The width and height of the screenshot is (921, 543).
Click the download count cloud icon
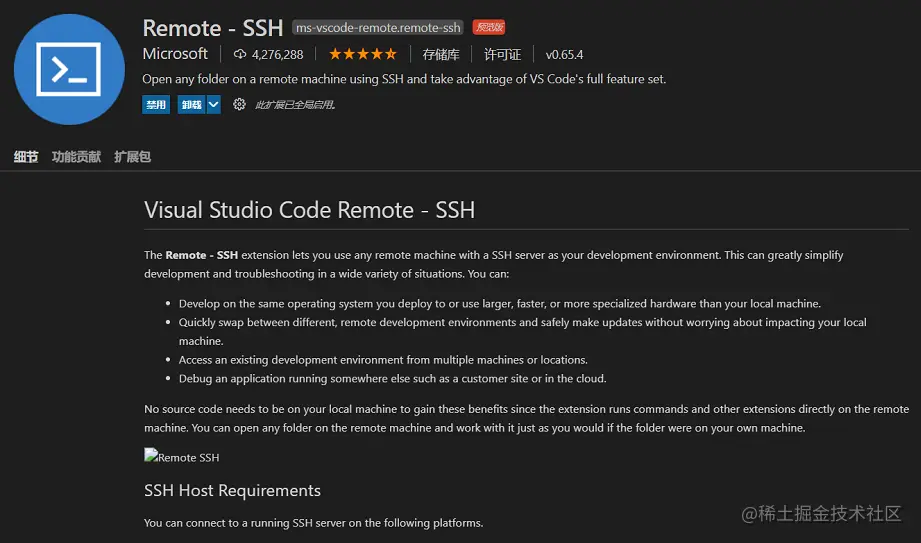(240, 54)
